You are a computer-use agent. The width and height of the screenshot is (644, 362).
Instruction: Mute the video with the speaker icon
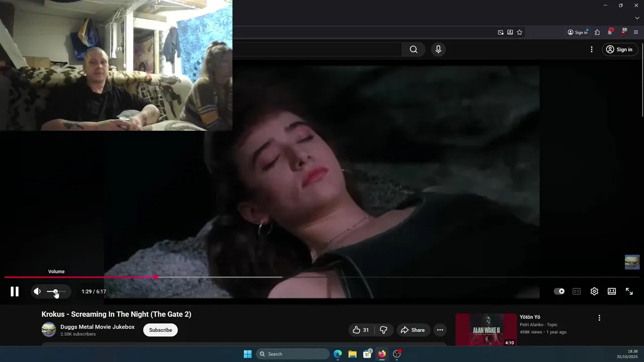[x=37, y=292]
